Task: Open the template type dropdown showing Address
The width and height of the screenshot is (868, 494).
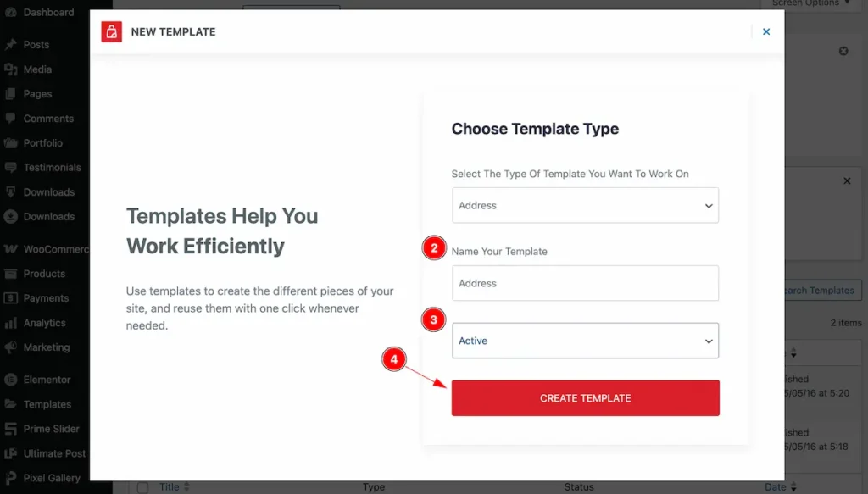Action: click(585, 205)
